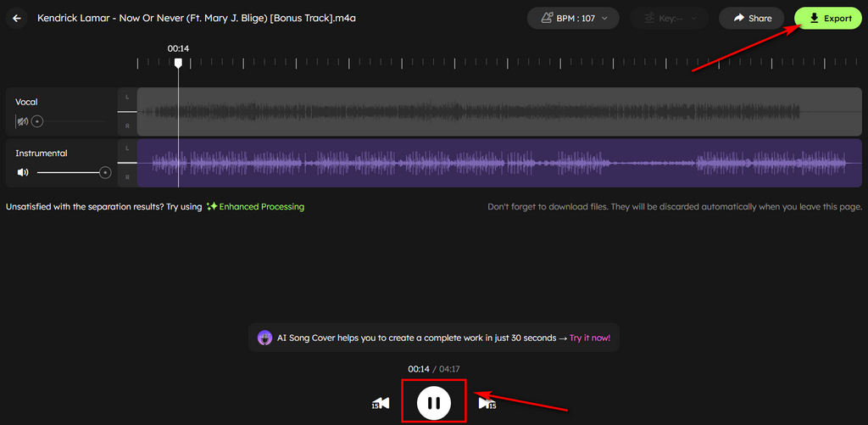Click the Vocal track volume slider knob
This screenshot has height=425, width=868.
coord(37,120)
